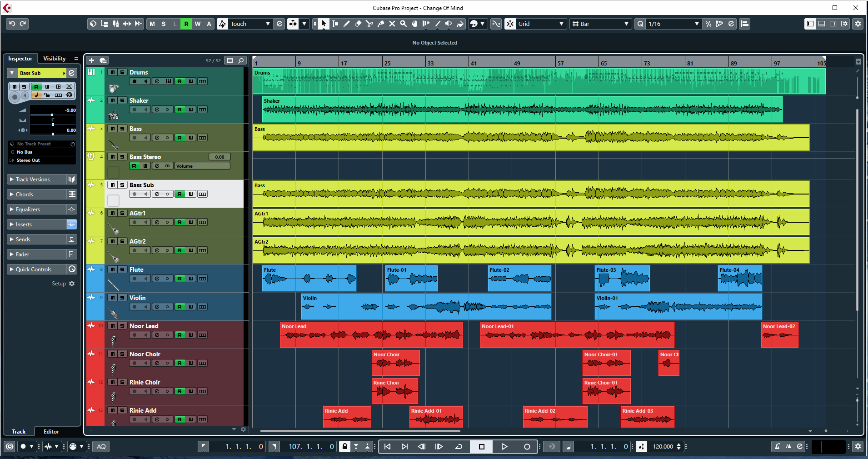Click the tempo value 120.000
Screen dimensions: 868x459
[663, 447]
